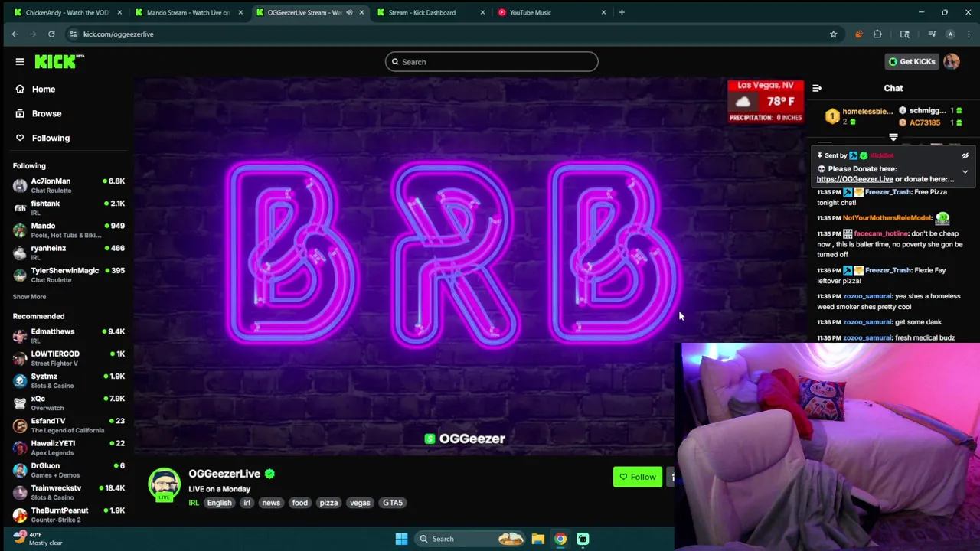Open TheBurntPeanut recommended channel
This screenshot has width=980, height=551.
click(67, 514)
